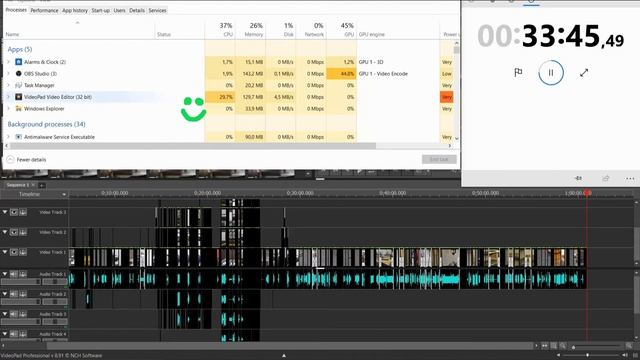Click the Task Manager row icon
This screenshot has width=640, height=360.
coord(18,85)
